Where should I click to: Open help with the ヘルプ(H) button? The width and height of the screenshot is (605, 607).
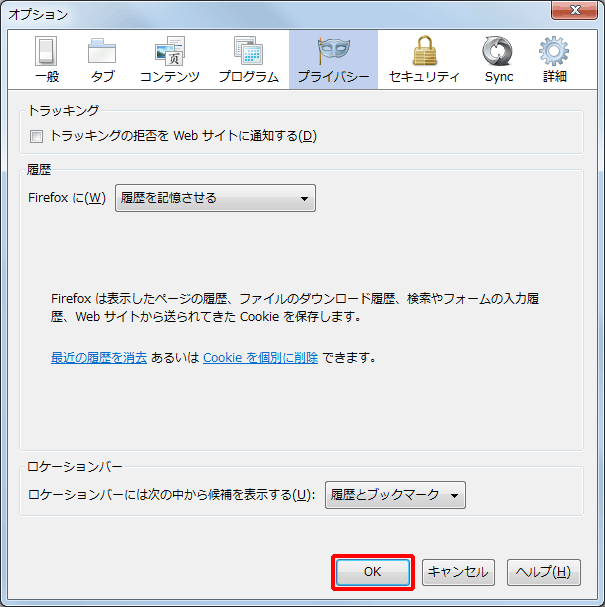point(543,572)
